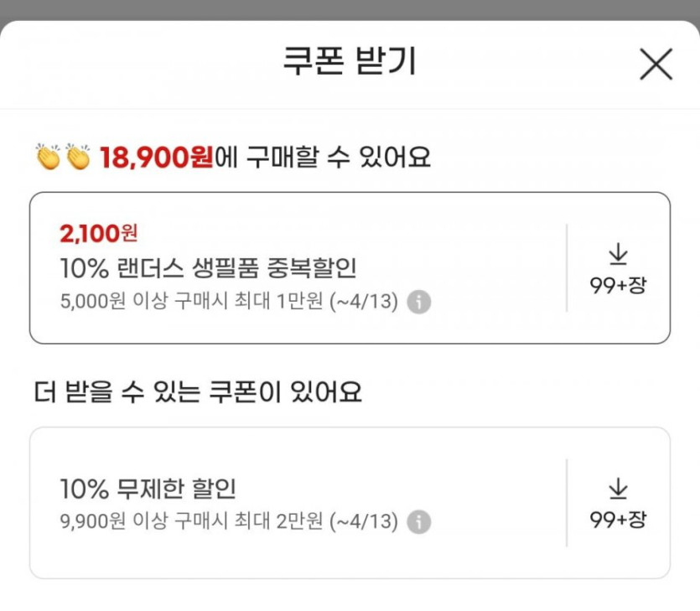The width and height of the screenshot is (700, 611).
Task: Download the 랜더스 생필품 중복할인 coupon
Action: [618, 254]
